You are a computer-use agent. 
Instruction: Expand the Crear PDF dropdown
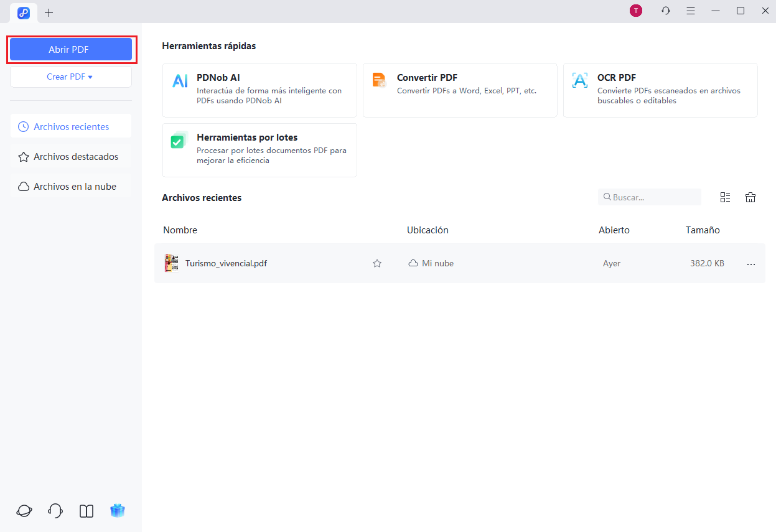click(x=71, y=77)
